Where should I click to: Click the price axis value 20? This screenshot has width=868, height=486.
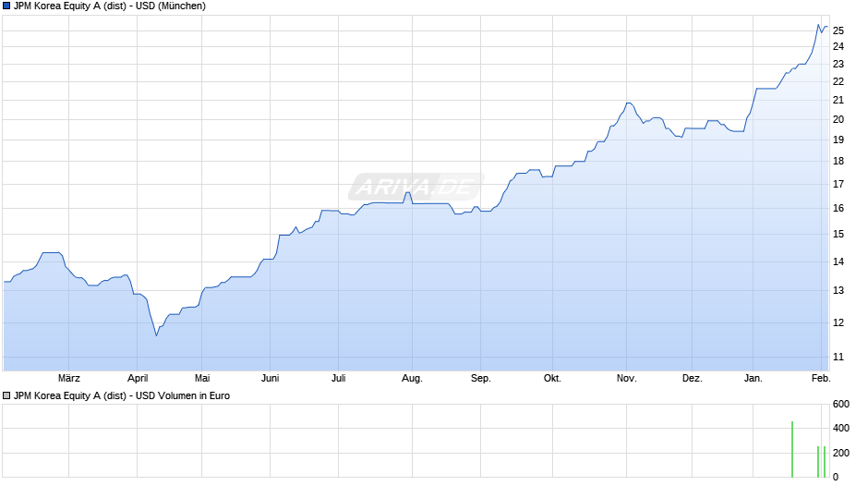[838, 120]
